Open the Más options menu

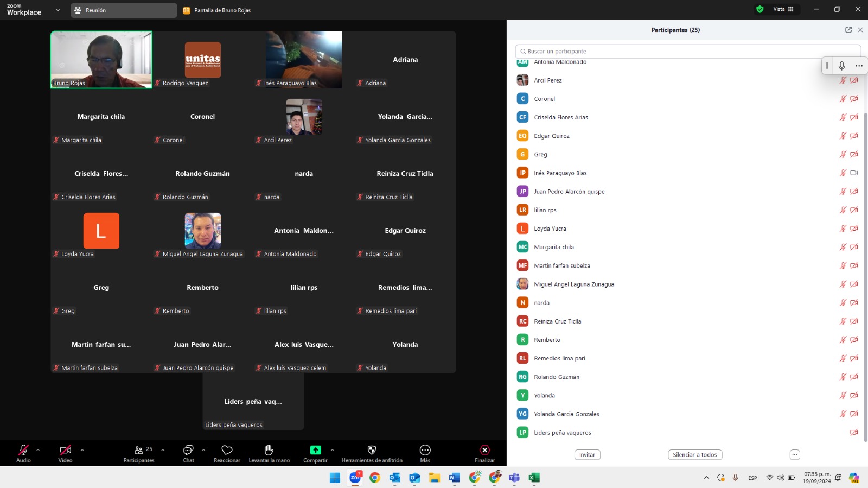[x=425, y=453]
